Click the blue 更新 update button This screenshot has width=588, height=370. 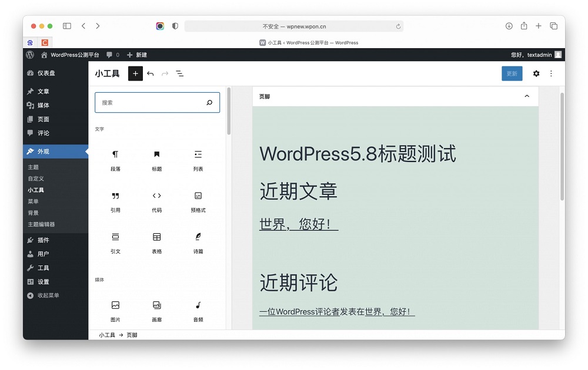(x=512, y=73)
